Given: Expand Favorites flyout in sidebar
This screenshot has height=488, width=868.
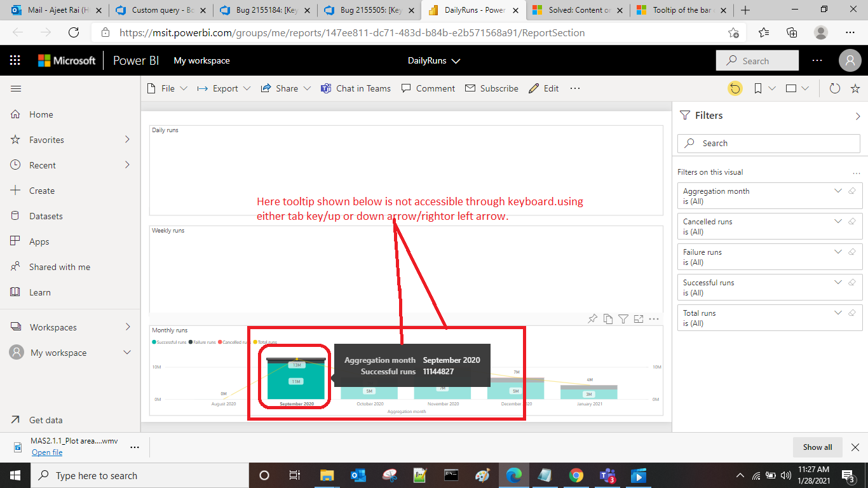Looking at the screenshot, I should [127, 139].
